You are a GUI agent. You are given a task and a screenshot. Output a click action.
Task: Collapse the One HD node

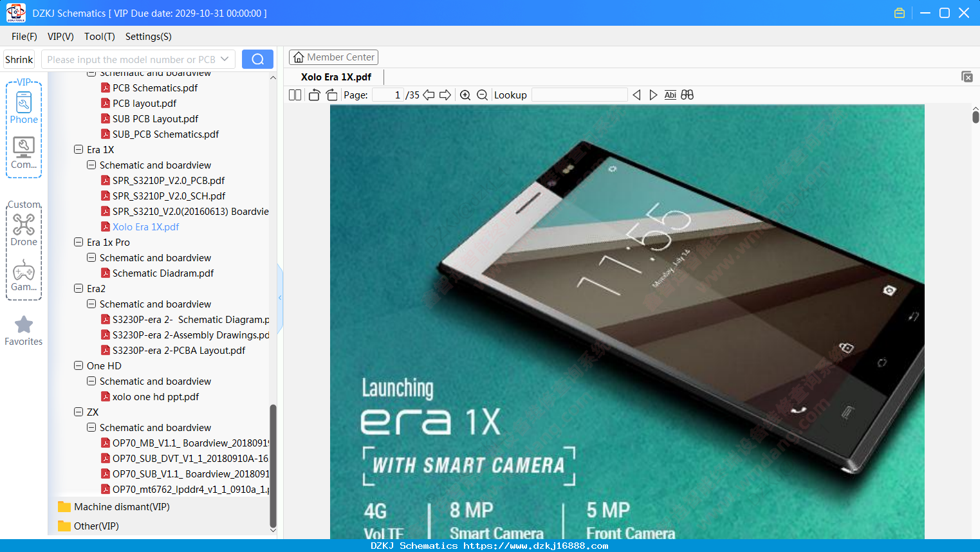(x=79, y=366)
